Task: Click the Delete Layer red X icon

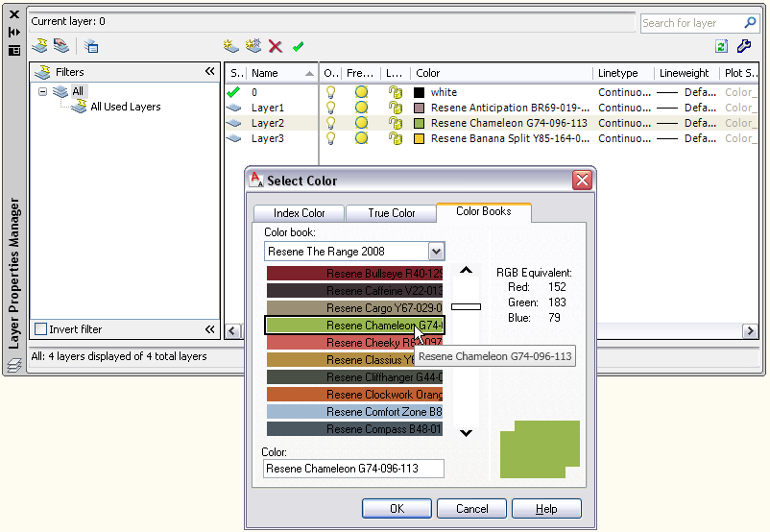Action: (x=276, y=46)
